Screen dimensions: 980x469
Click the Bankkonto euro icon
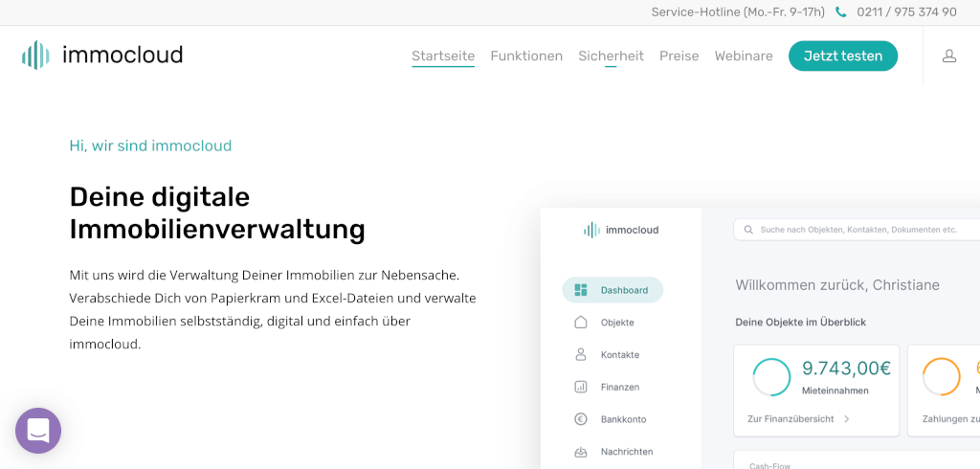(581, 419)
